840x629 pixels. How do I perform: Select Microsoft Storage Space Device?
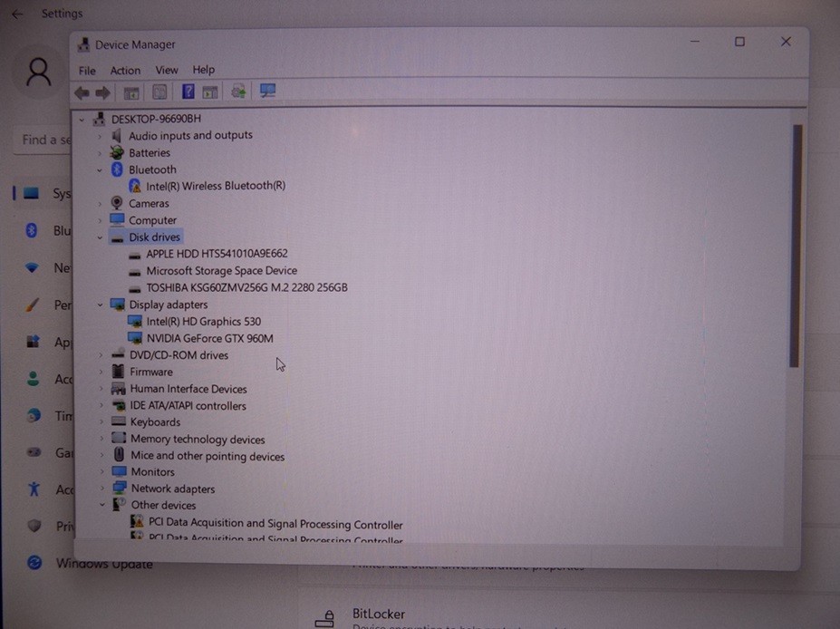(x=222, y=271)
